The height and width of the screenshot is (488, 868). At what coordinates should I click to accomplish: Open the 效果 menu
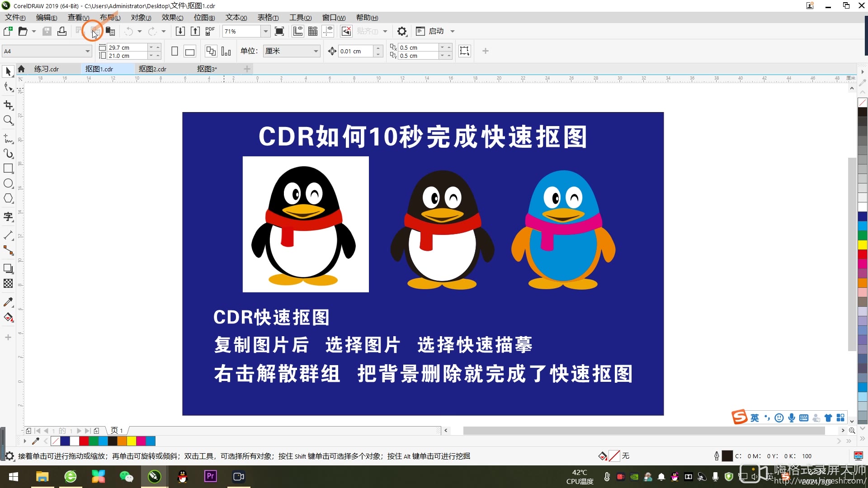point(172,18)
